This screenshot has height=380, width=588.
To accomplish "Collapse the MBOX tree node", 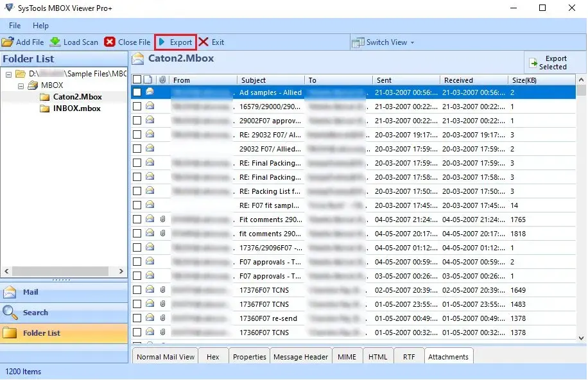I will point(21,86).
